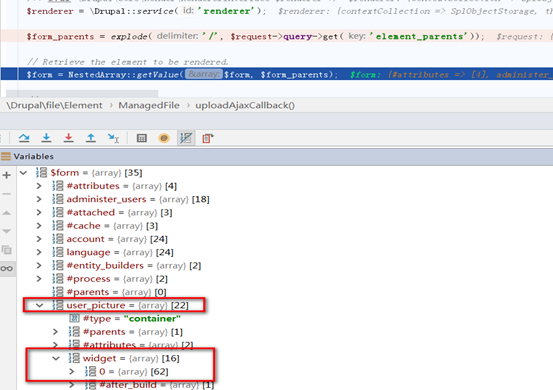Select the #type = "container" row
Image resolution: width=553 pixels, height=390 pixels.
click(x=125, y=319)
